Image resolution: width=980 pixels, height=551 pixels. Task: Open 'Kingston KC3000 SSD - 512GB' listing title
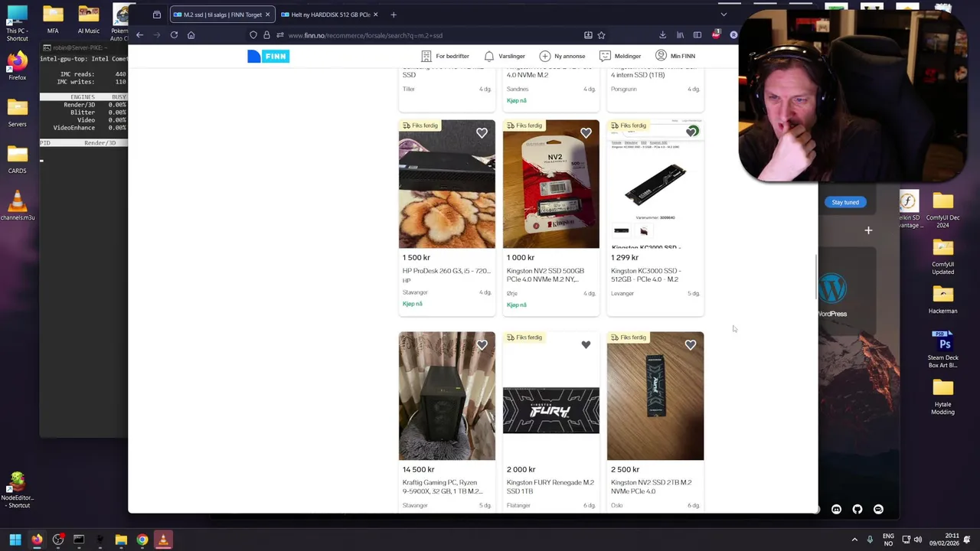[x=645, y=275]
